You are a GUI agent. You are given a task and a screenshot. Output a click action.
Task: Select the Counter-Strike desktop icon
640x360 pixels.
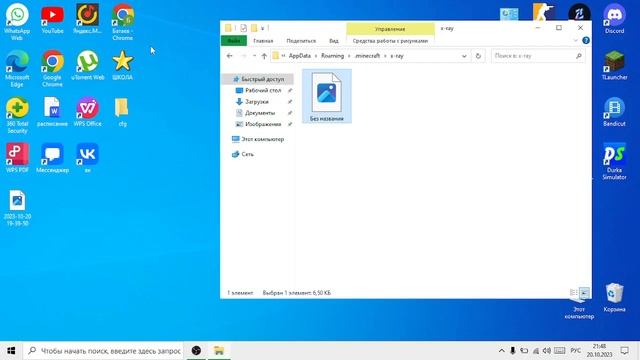[x=544, y=11]
